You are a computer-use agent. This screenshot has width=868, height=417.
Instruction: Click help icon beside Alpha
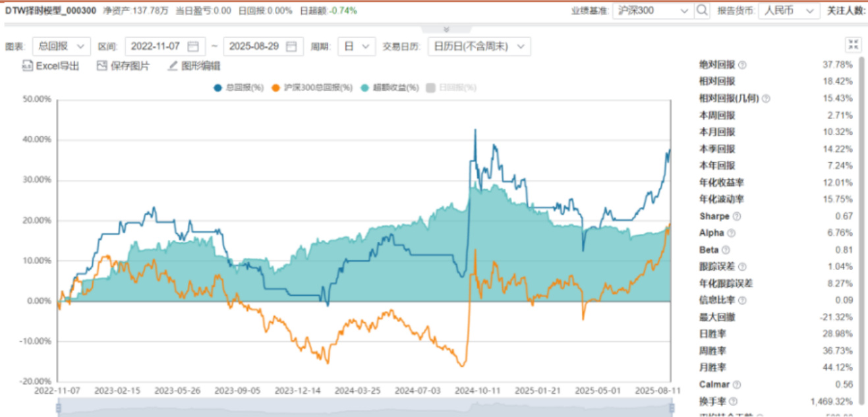(732, 233)
